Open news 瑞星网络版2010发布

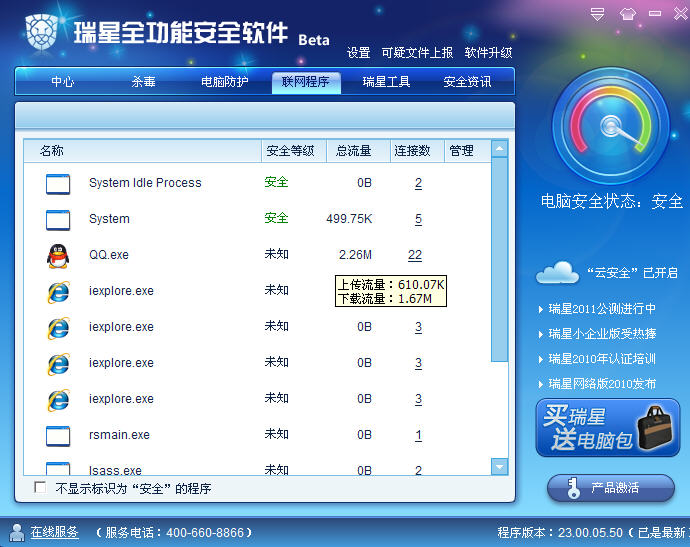coord(602,384)
